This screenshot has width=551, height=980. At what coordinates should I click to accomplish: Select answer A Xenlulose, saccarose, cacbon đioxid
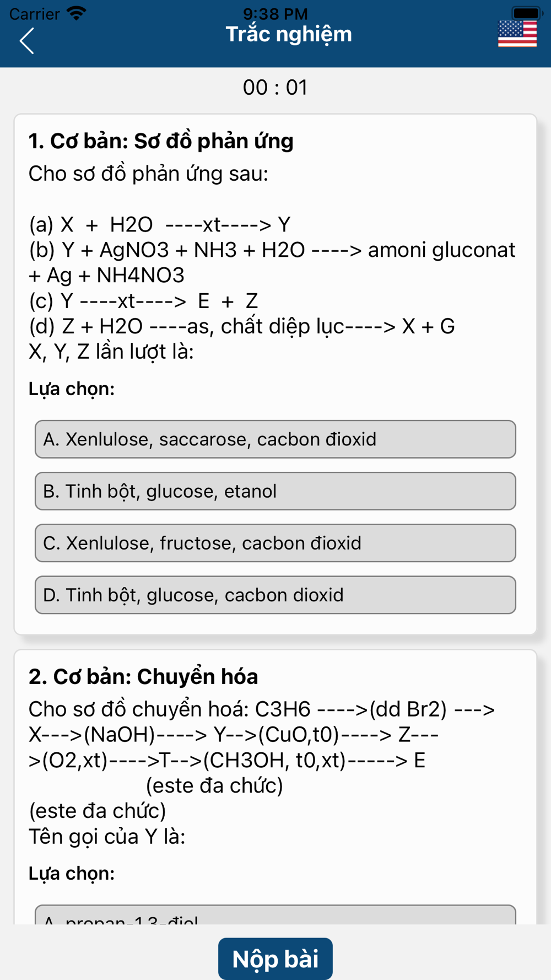275,439
